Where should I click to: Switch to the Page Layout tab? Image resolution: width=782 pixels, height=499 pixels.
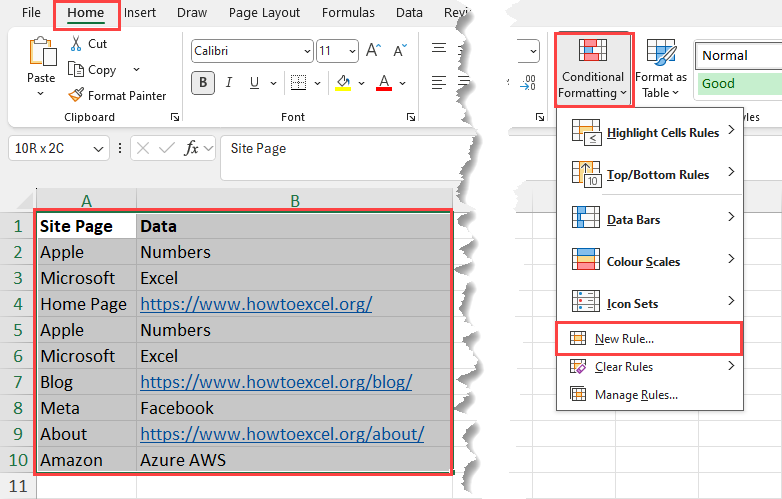tap(264, 12)
